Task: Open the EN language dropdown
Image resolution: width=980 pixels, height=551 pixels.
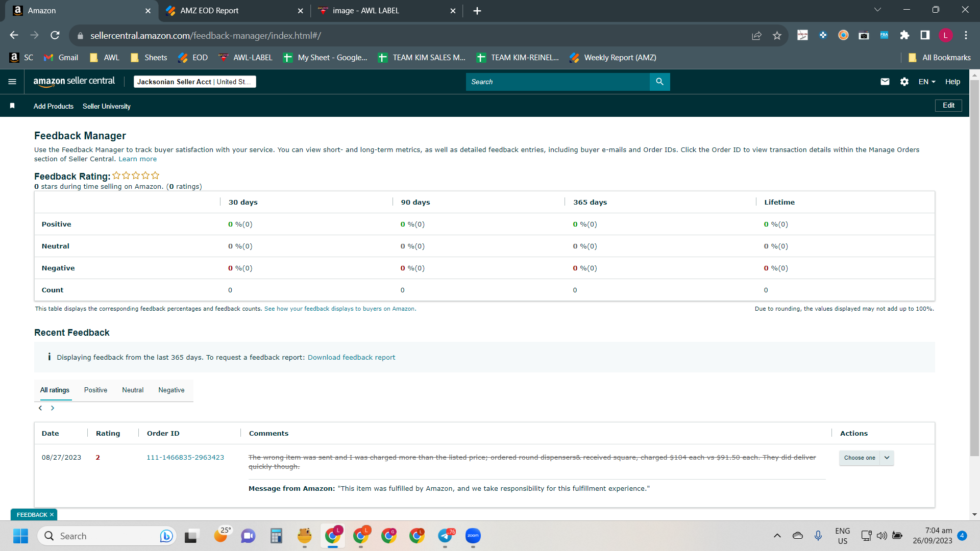Action: [927, 82]
